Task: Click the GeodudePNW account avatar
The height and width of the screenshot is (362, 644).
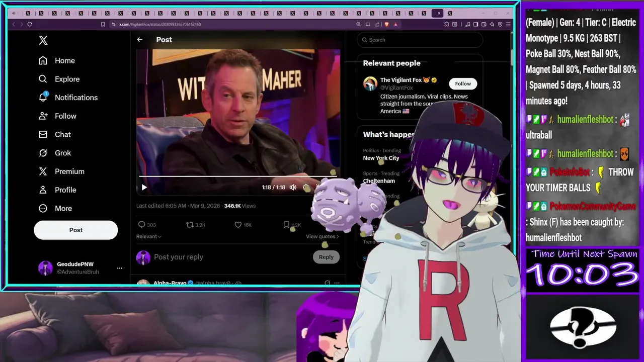Action: pyautogui.click(x=46, y=268)
